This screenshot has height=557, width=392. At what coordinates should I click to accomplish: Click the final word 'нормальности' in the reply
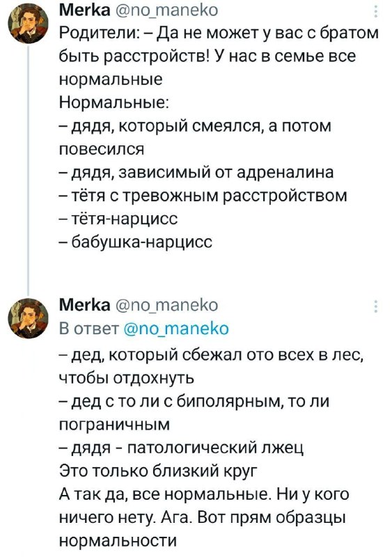[x=118, y=540]
